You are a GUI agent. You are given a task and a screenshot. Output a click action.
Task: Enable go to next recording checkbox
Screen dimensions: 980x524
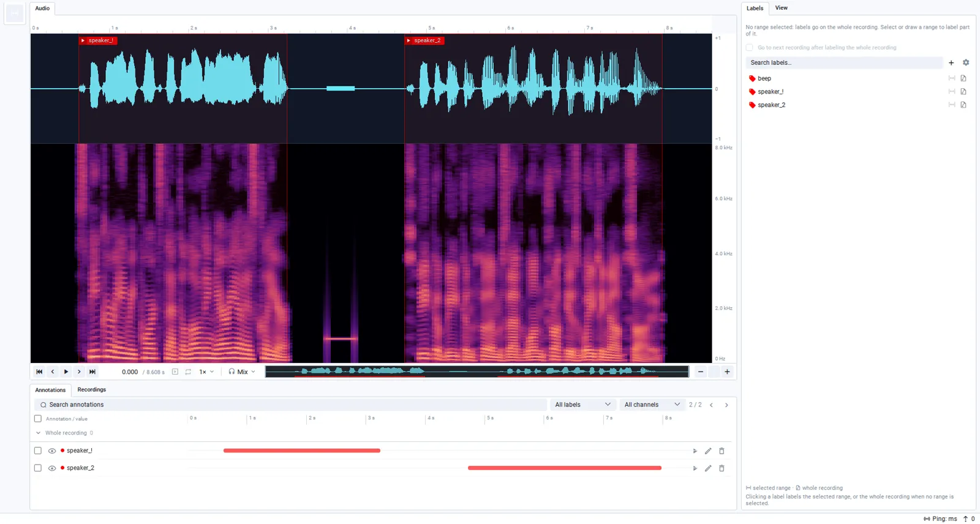(749, 47)
